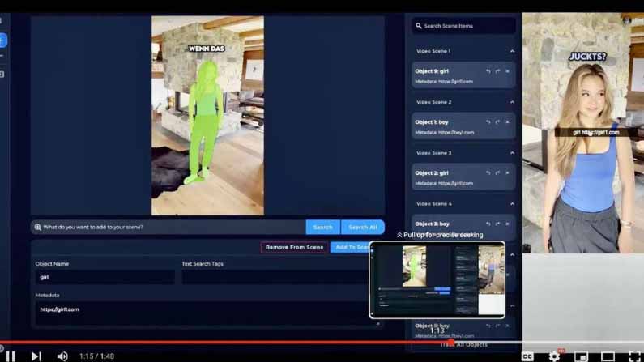Click the Video Scene 3 heading
The image size is (644, 362).
(433, 153)
